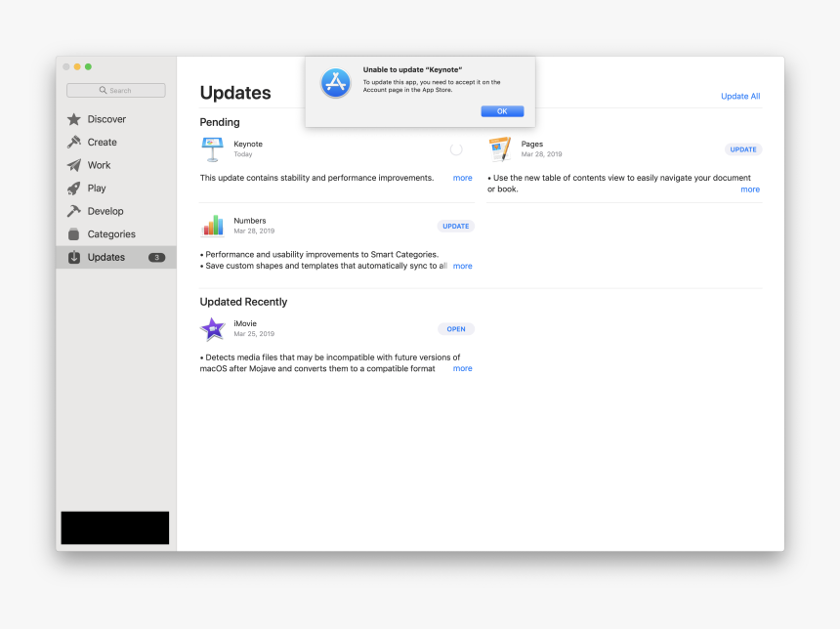Viewport: 840px width, 629px height.
Task: Click the Discover star icon
Action: pyautogui.click(x=74, y=119)
